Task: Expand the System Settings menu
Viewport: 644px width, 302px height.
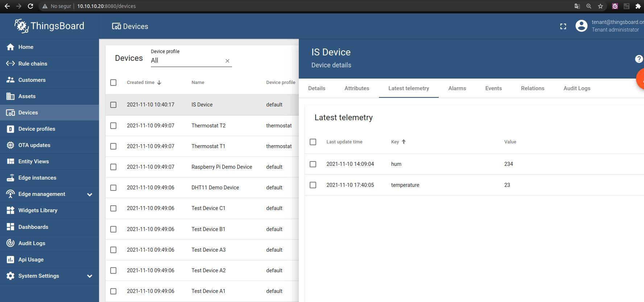Action: (x=90, y=276)
